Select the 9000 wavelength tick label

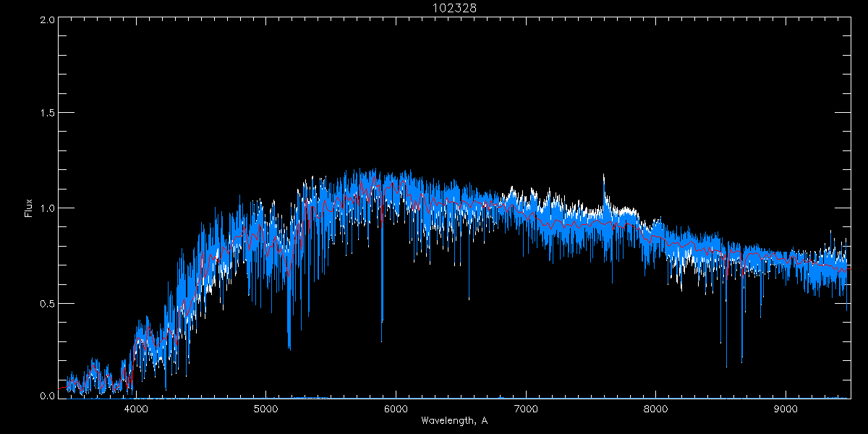tap(786, 409)
